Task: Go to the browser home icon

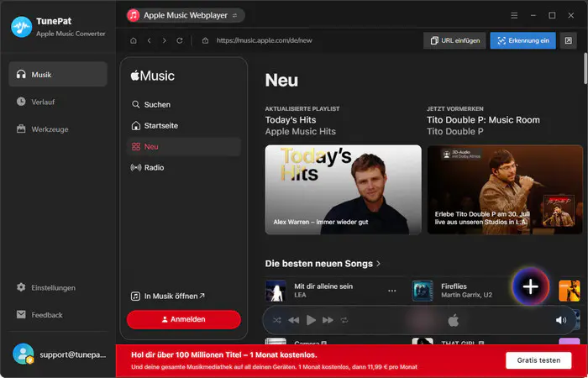Action: tap(134, 40)
